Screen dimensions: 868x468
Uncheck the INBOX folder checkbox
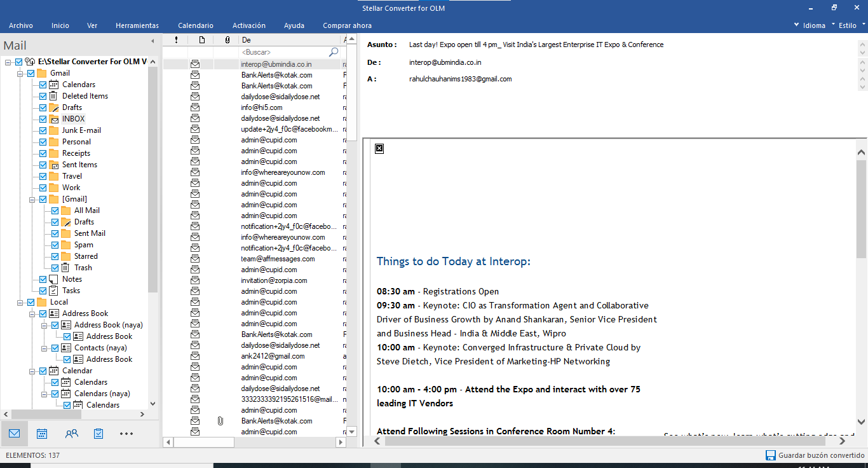43,119
